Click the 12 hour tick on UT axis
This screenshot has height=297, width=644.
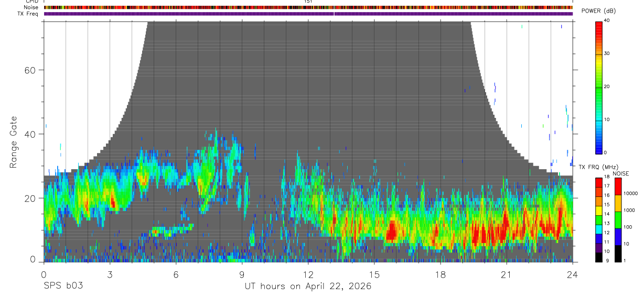308,274
